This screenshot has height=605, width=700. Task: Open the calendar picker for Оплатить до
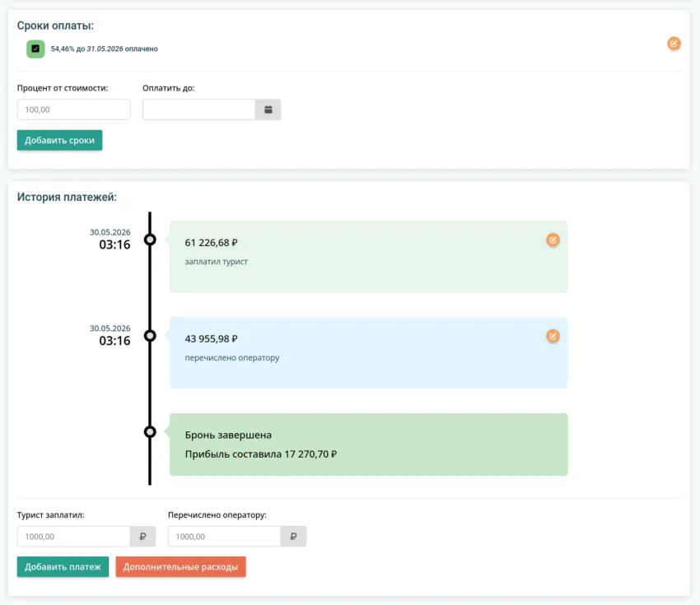point(268,109)
